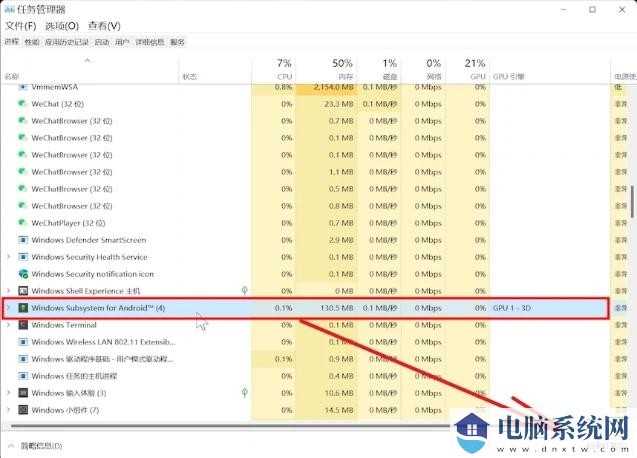Click the 14.5 MB memory value of Windows 小组件
Image resolution: width=637 pixels, height=458 pixels.
[x=339, y=410]
